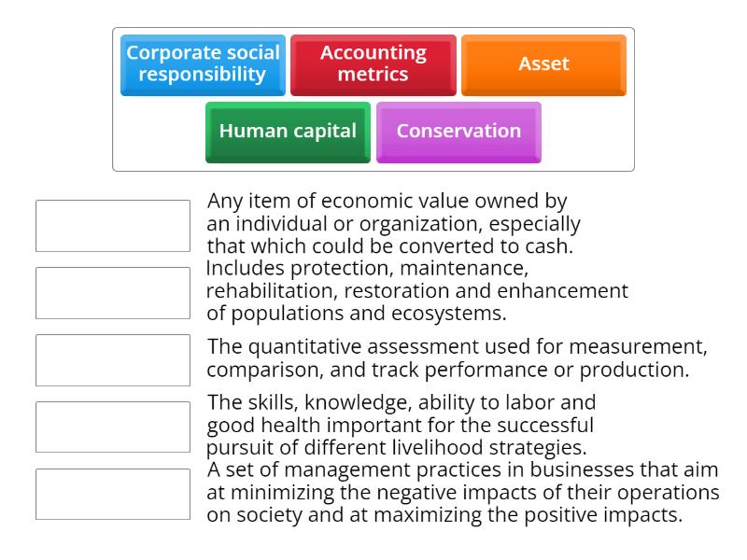
Task: Click the definition text about item of economic value
Action: tap(393, 223)
